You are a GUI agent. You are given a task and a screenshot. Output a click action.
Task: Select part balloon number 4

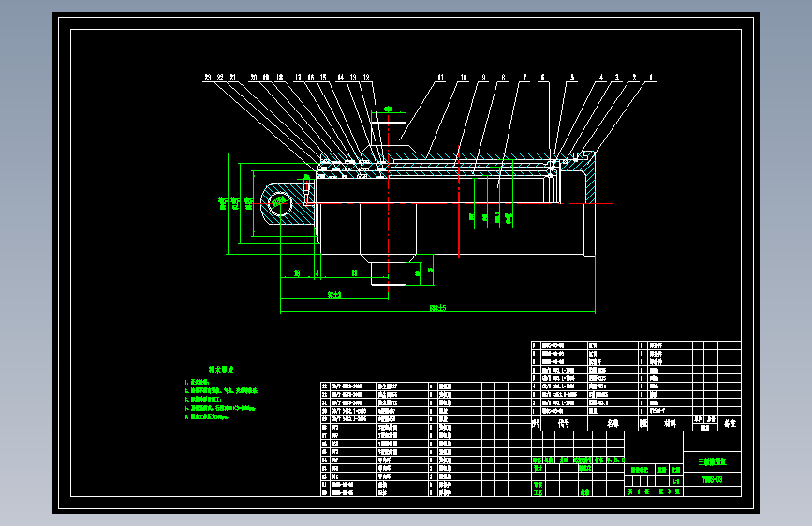pyautogui.click(x=601, y=77)
